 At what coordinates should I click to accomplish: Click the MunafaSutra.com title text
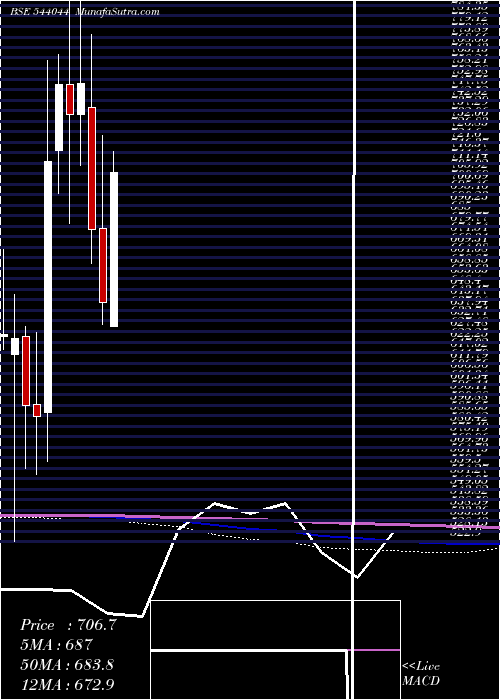coord(118,12)
